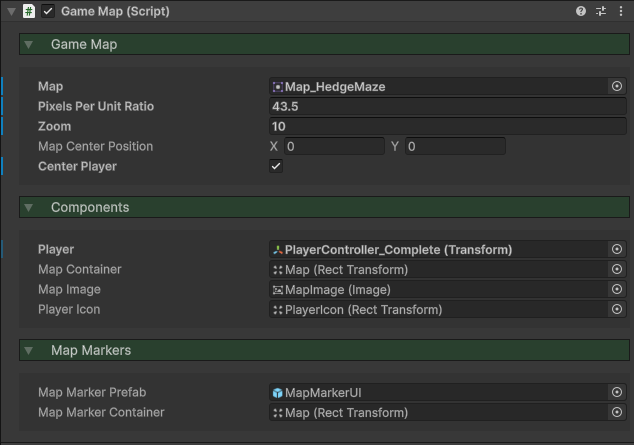Uncheck the Center Player checkbox
The height and width of the screenshot is (445, 634).
(x=276, y=166)
